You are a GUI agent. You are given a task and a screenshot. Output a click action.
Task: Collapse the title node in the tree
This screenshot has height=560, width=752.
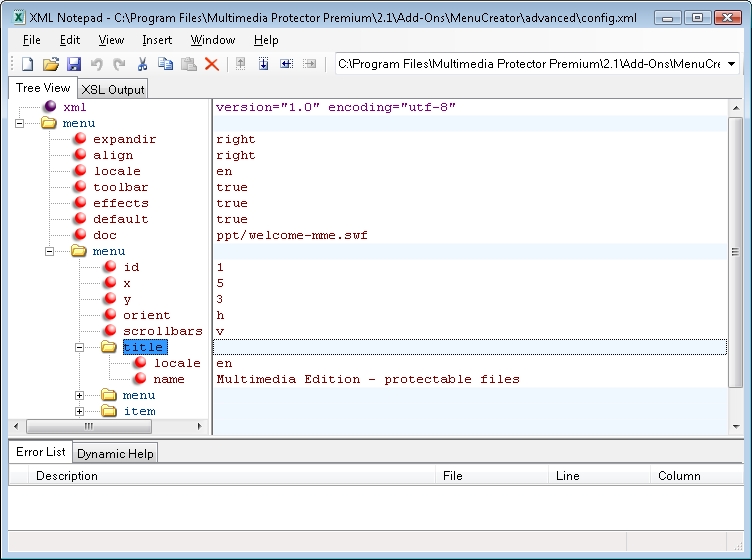[80, 347]
